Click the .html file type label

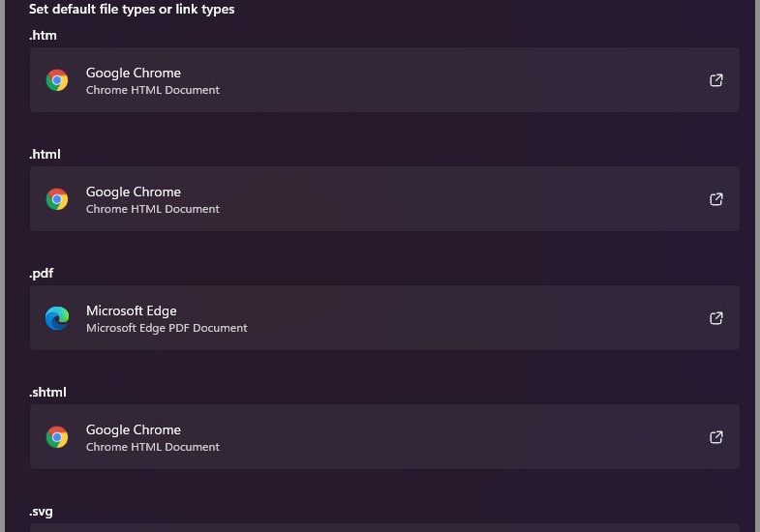(x=46, y=155)
